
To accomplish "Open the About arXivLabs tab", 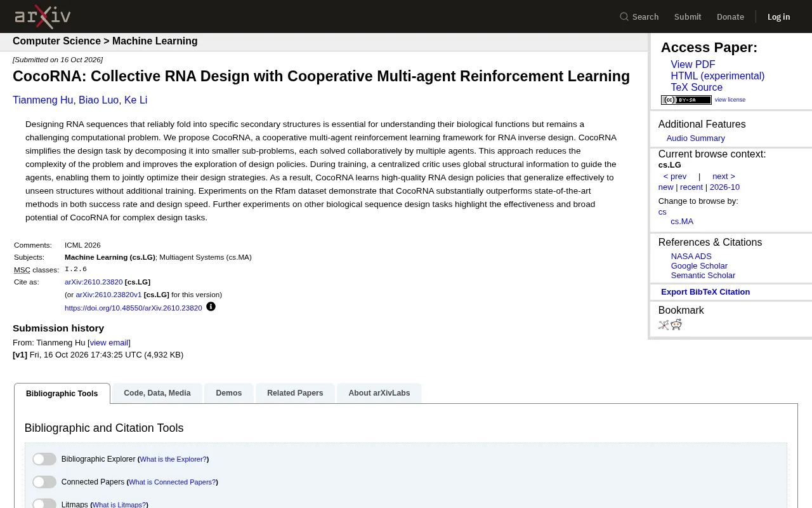I will [379, 393].
